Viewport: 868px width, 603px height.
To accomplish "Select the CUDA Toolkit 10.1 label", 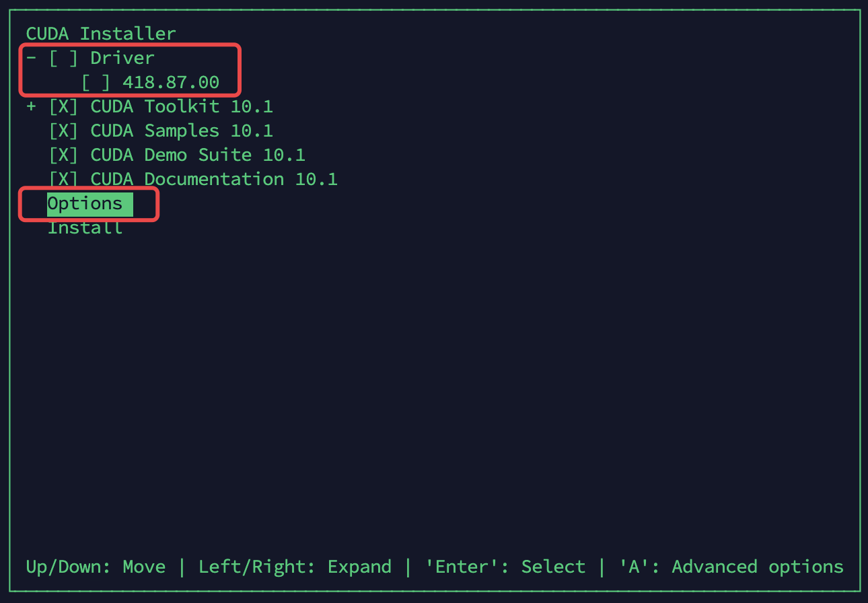I will point(182,106).
